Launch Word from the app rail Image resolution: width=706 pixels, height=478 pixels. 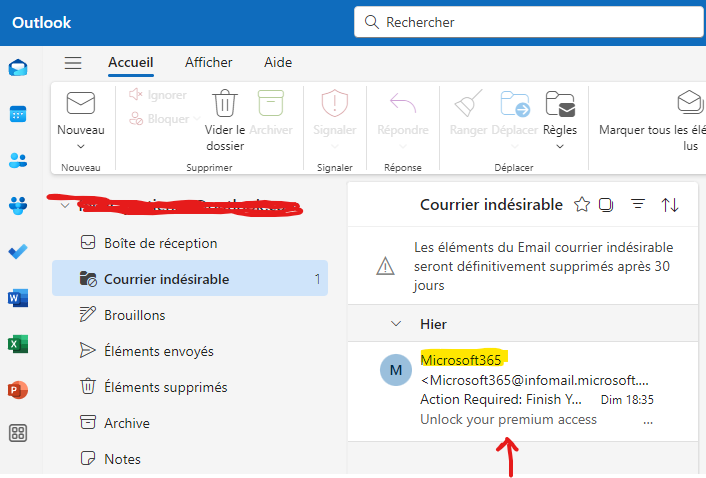click(18, 298)
